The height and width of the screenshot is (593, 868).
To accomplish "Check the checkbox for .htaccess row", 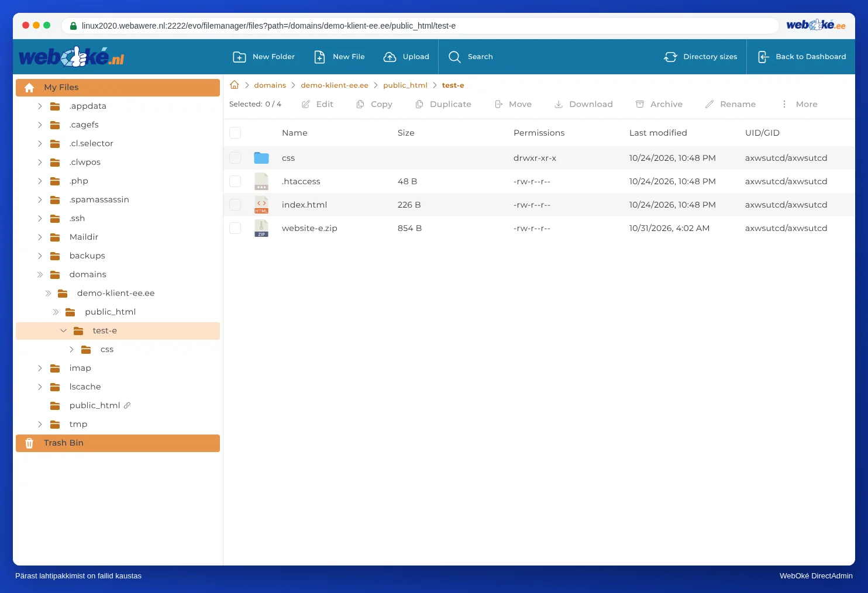I will (x=235, y=181).
